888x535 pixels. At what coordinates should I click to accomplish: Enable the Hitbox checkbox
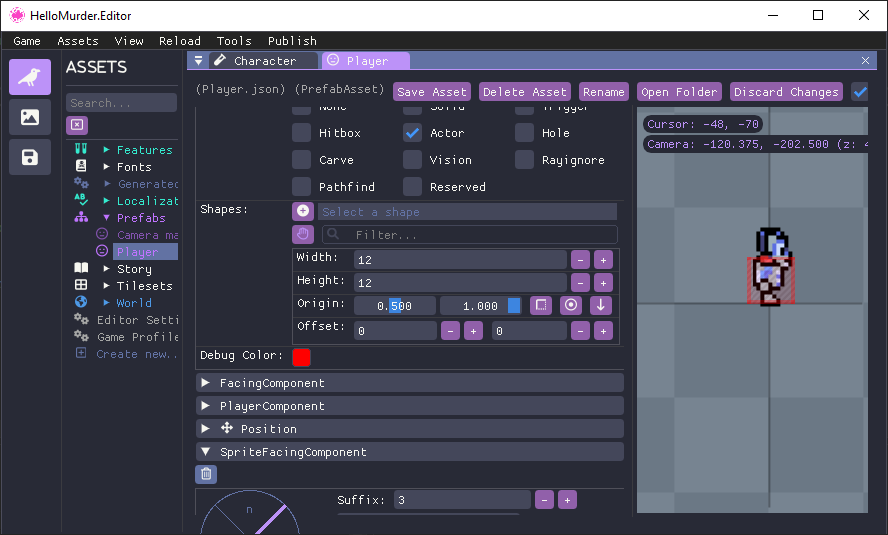point(301,133)
